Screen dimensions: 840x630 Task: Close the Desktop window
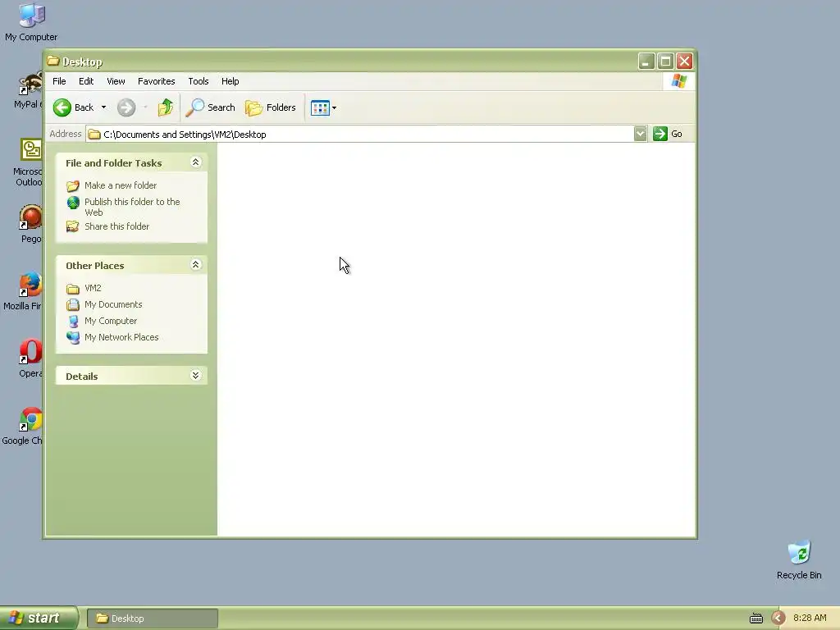[685, 61]
